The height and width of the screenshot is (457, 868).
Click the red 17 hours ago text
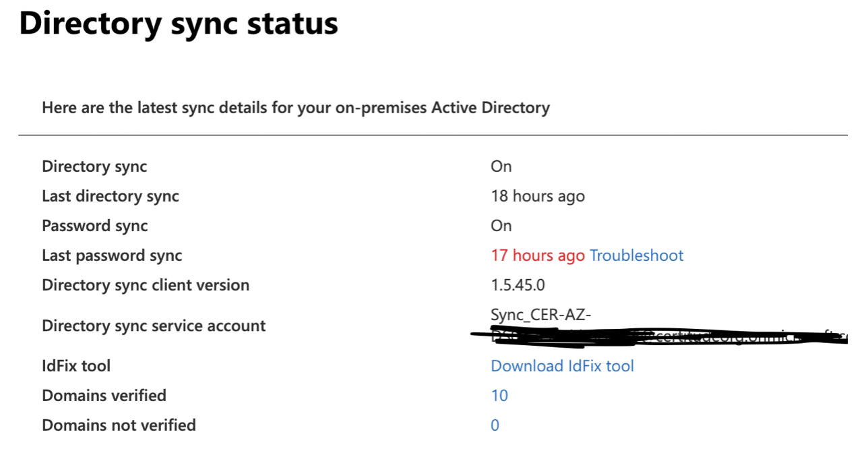[x=538, y=255]
